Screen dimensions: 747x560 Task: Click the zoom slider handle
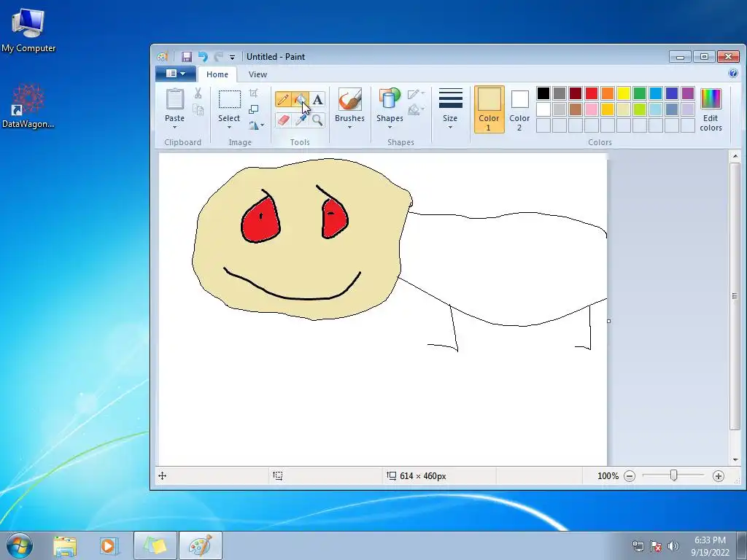click(673, 475)
